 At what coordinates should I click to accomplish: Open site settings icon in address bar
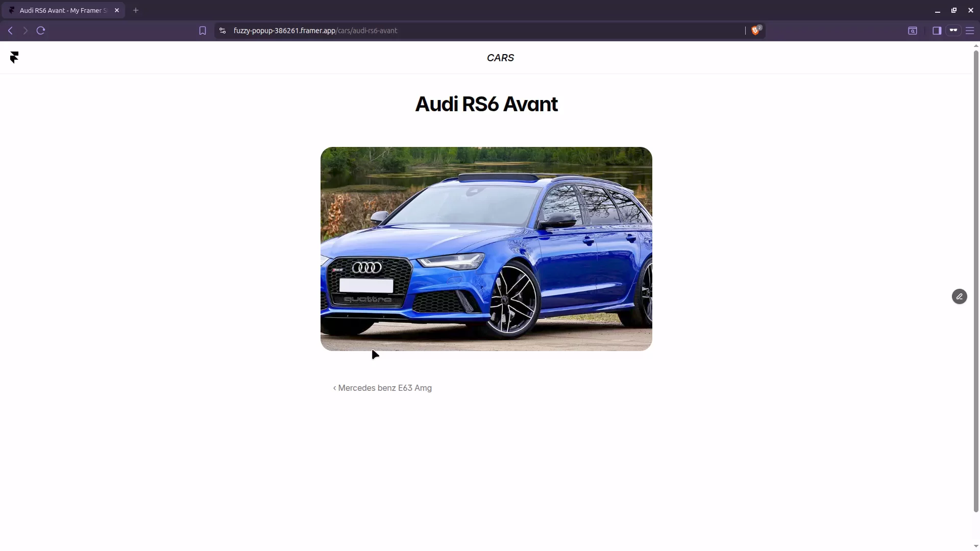click(223, 31)
